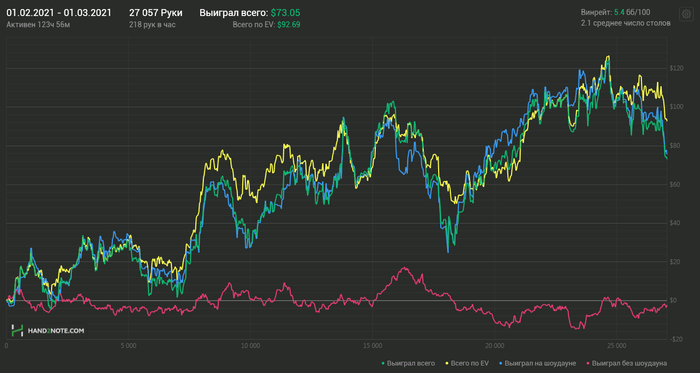Open the graph settings gear icon

pos(685,13)
